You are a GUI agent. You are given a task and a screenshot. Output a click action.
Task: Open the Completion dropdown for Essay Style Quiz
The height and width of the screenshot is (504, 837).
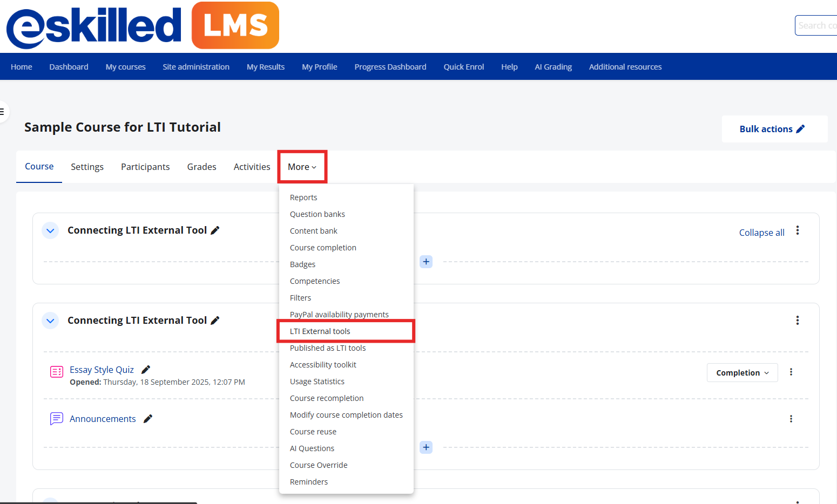(742, 373)
